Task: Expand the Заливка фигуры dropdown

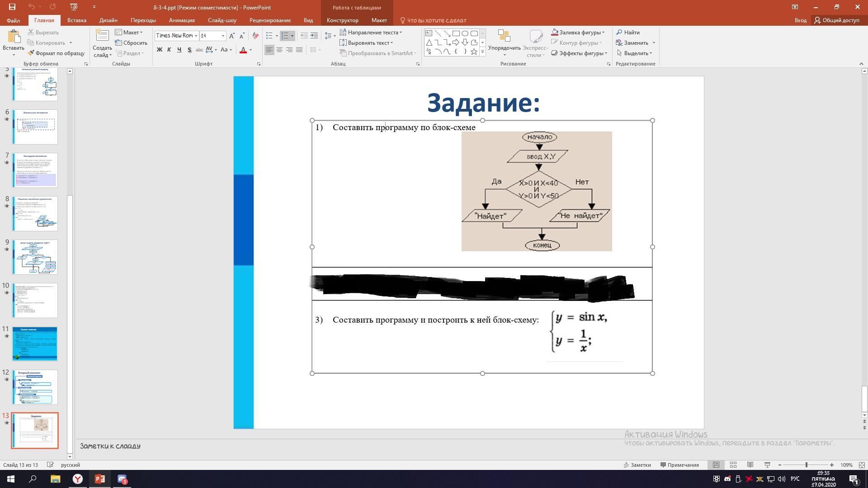Action: coord(603,33)
